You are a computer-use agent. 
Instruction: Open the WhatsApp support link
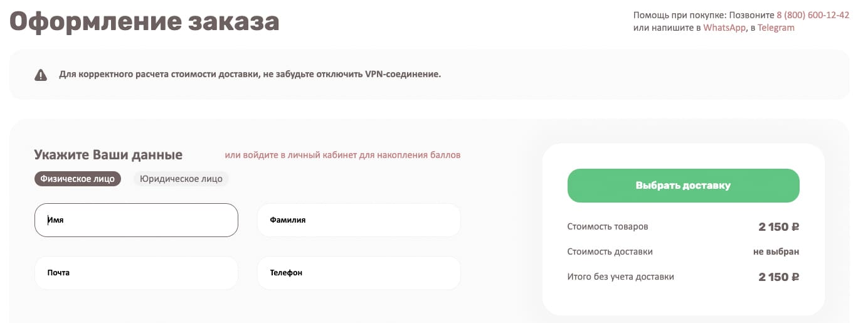point(724,28)
